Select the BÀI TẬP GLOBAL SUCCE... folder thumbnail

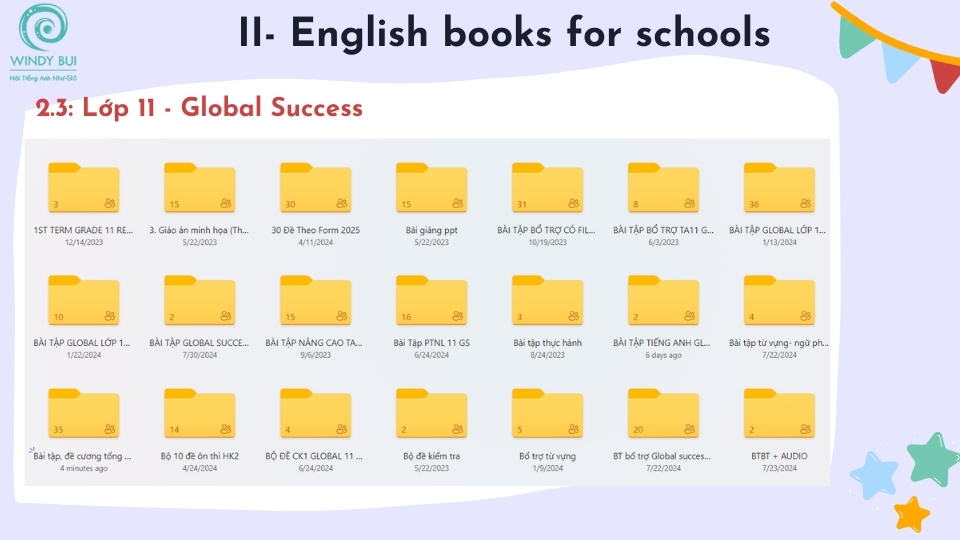[199, 302]
